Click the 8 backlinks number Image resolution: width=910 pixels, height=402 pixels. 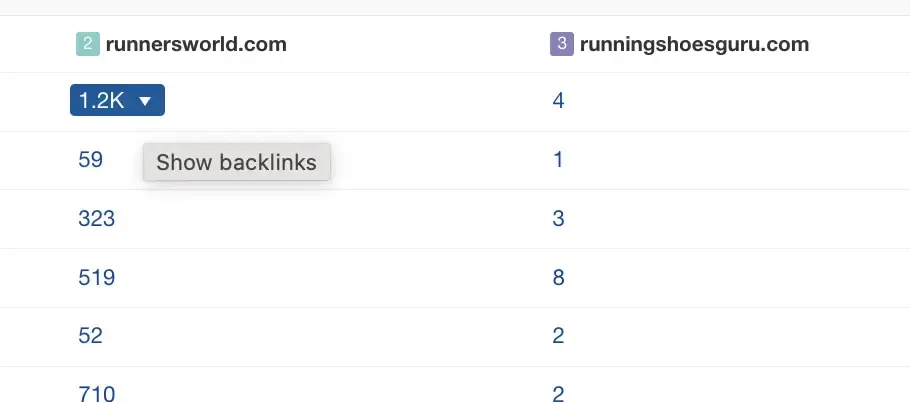tap(558, 278)
